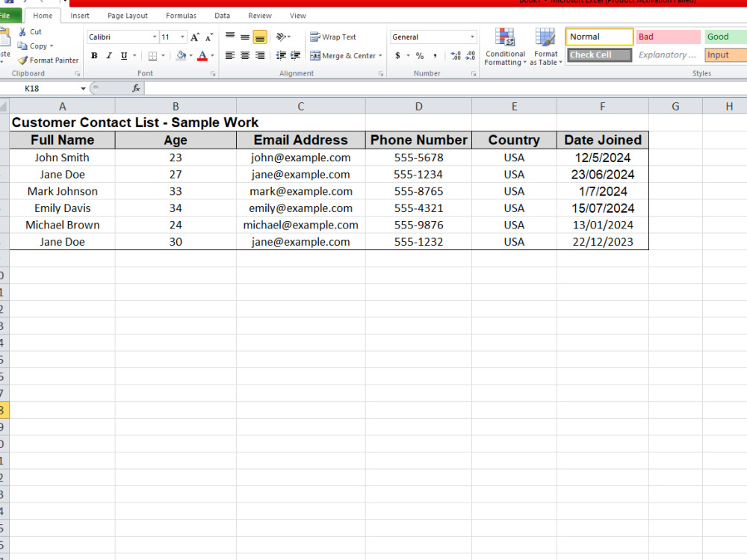Apply percent style format
747x560 pixels.
click(x=420, y=56)
